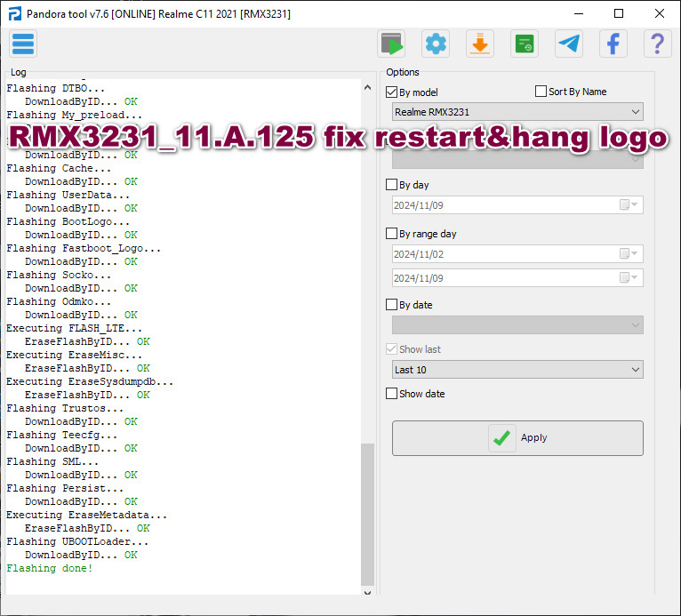Click the 'Flashing UBOOTLoader...' log line
This screenshot has width=681, height=616.
(x=77, y=541)
